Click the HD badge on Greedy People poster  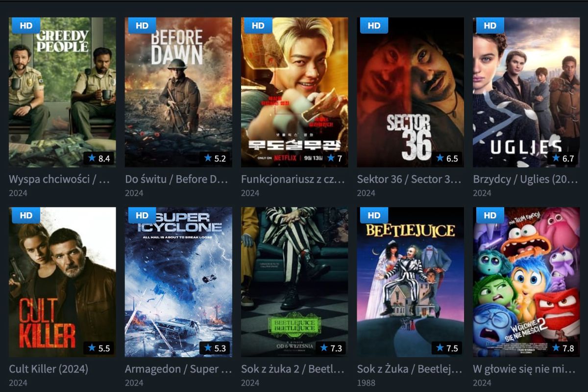[x=26, y=26]
